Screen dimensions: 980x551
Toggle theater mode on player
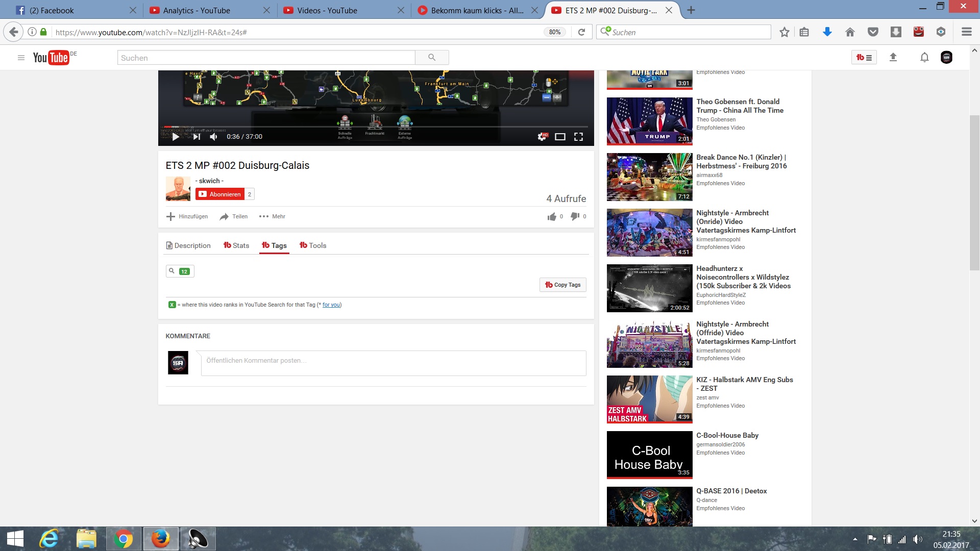560,137
